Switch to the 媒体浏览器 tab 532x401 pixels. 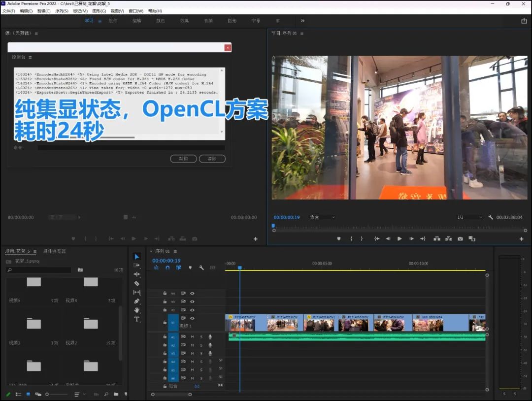pos(54,251)
